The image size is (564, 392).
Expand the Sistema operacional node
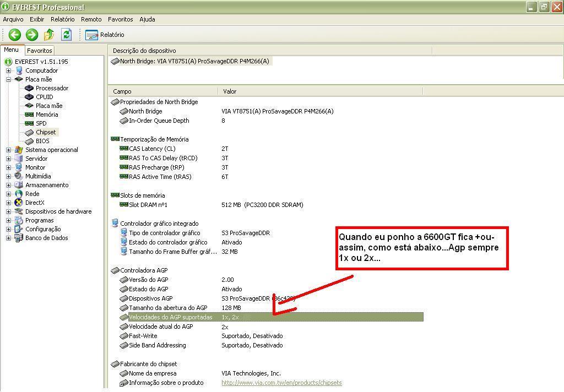point(9,150)
